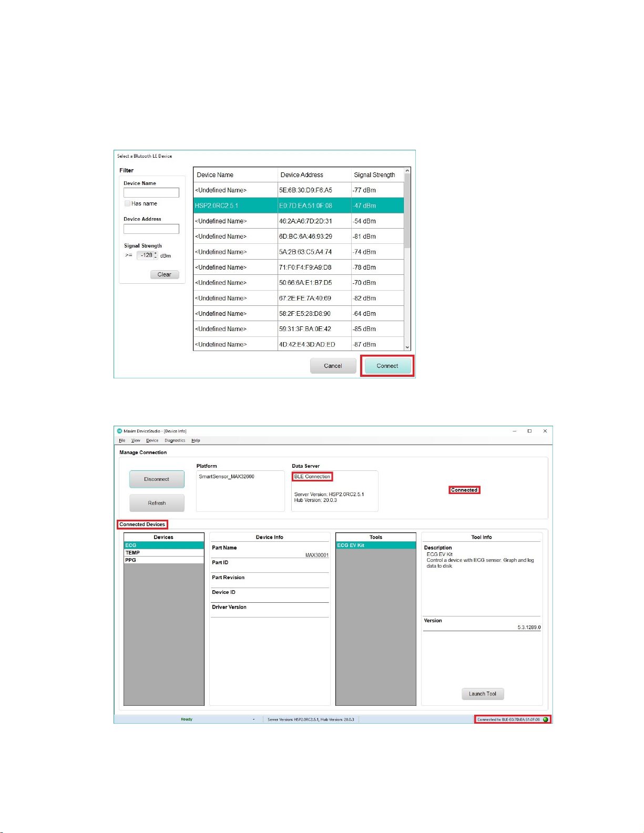Select ECG EV Kit in the Tools list
The height and width of the screenshot is (833, 644).
pyautogui.click(x=376, y=546)
